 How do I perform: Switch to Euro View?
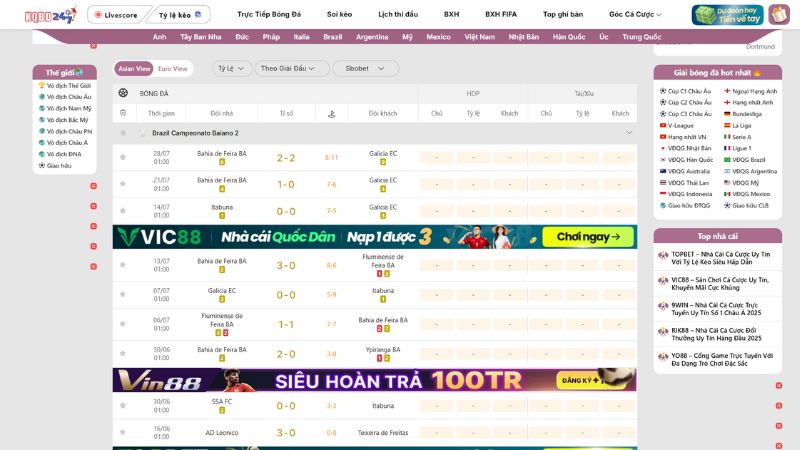pyautogui.click(x=172, y=68)
